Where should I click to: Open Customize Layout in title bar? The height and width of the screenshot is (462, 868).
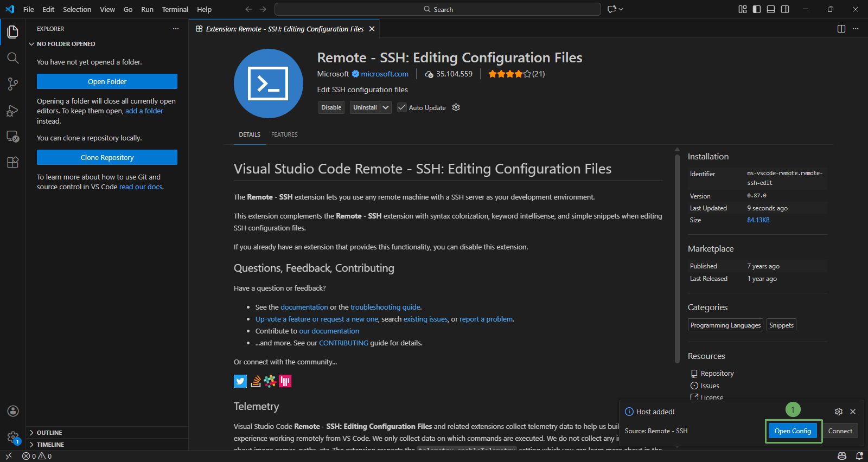click(743, 9)
